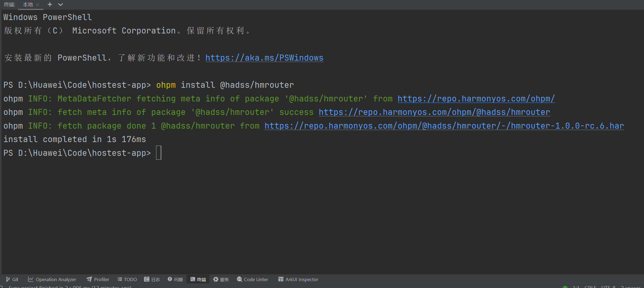
Task: Toggle the 终端 terminal tool window
Action: click(x=198, y=279)
